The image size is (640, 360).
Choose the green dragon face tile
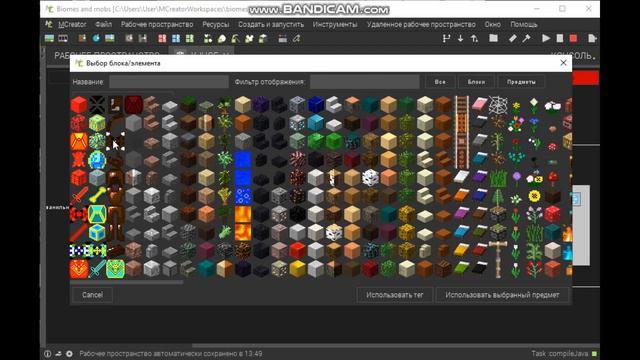pyautogui.click(x=116, y=269)
